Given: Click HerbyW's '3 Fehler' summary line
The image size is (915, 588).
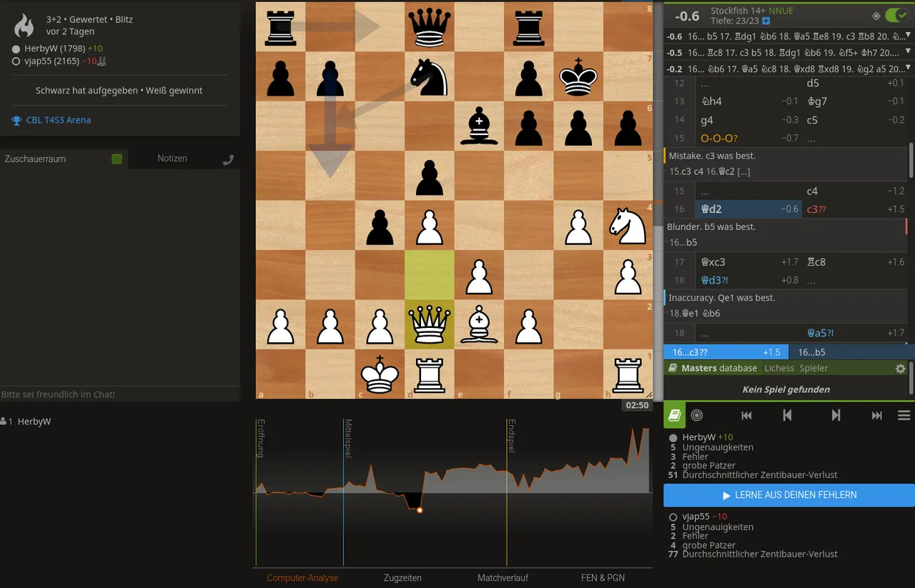Looking at the screenshot, I should click(690, 457).
